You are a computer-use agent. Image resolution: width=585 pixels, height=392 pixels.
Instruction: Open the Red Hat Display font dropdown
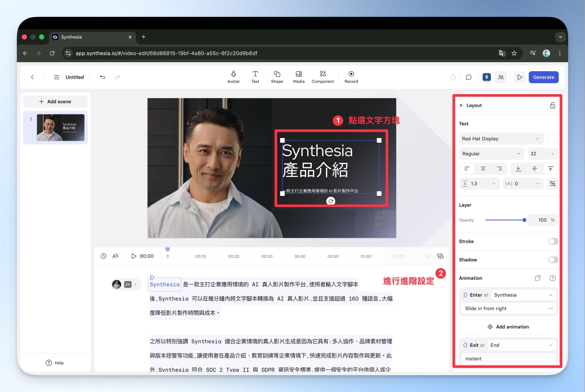501,139
